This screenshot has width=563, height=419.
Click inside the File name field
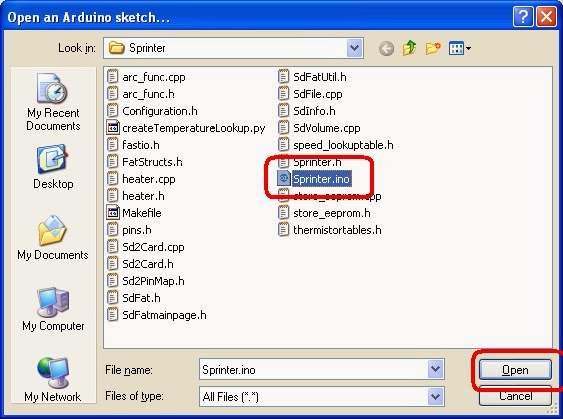(322, 369)
